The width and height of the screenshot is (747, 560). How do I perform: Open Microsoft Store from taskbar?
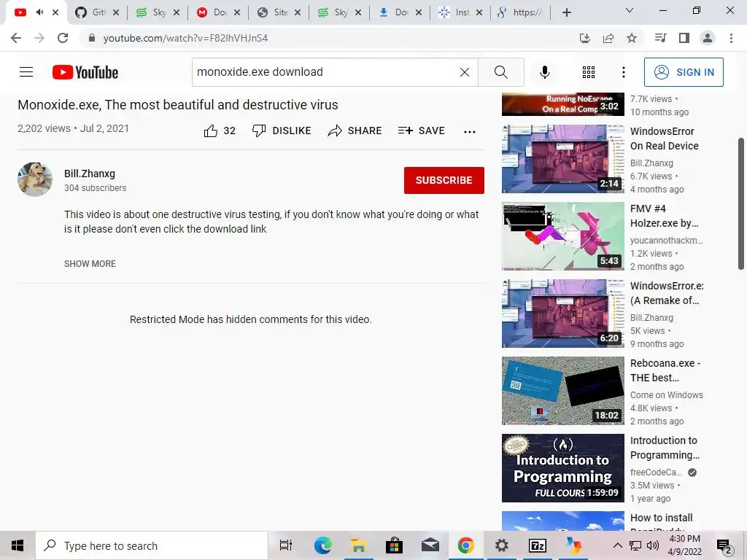[x=394, y=545]
